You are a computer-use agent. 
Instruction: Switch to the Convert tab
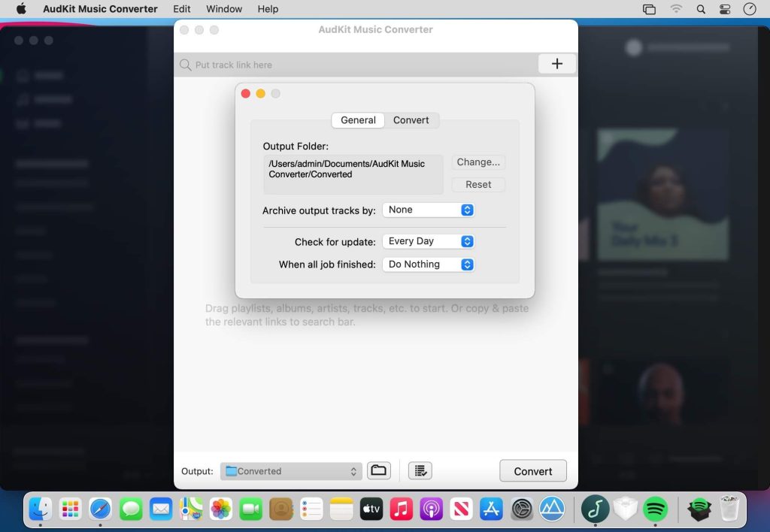pos(411,120)
